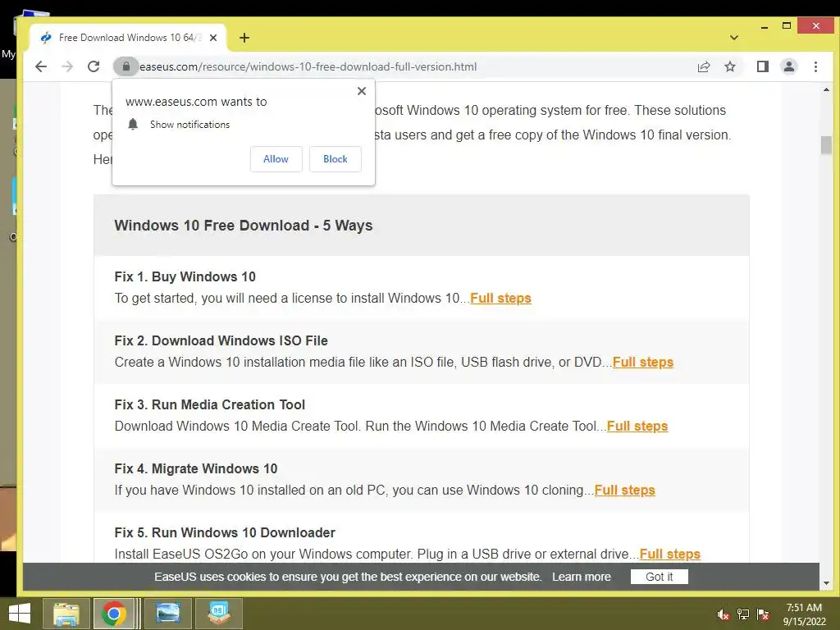The width and height of the screenshot is (840, 630).
Task: Click the network tray icon
Action: tap(743, 614)
